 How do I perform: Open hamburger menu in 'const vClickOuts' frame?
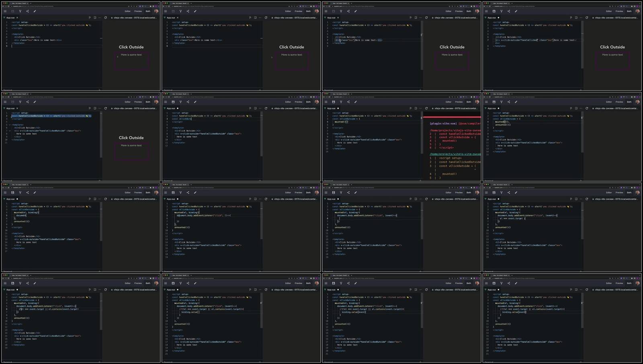click(166, 102)
